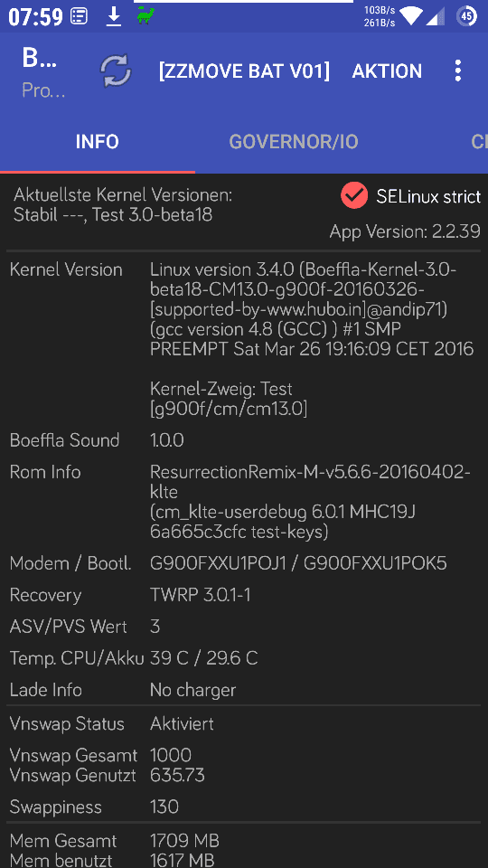Tap the Wi-Fi signal icon
Viewport: 488px width, 868px height.
(410, 16)
